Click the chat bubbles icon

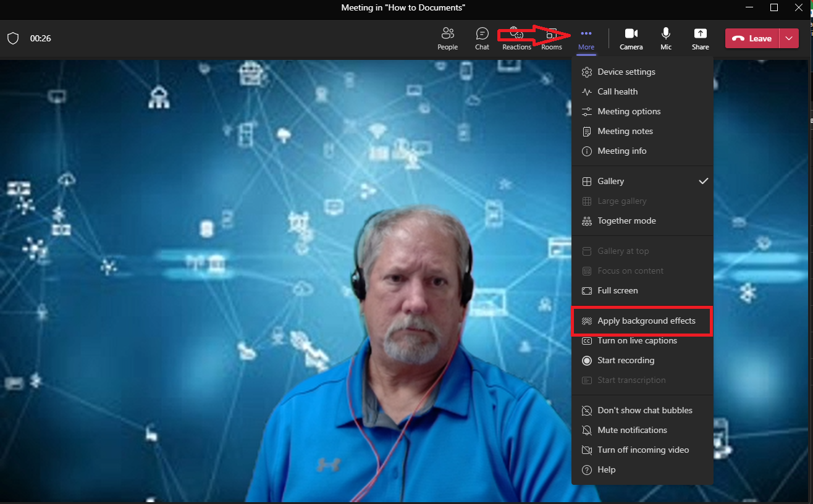587,410
